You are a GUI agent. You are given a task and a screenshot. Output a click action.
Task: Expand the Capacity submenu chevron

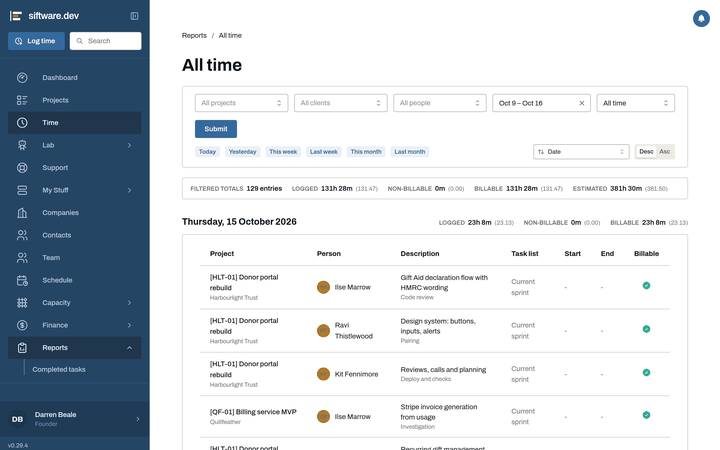pyautogui.click(x=129, y=303)
